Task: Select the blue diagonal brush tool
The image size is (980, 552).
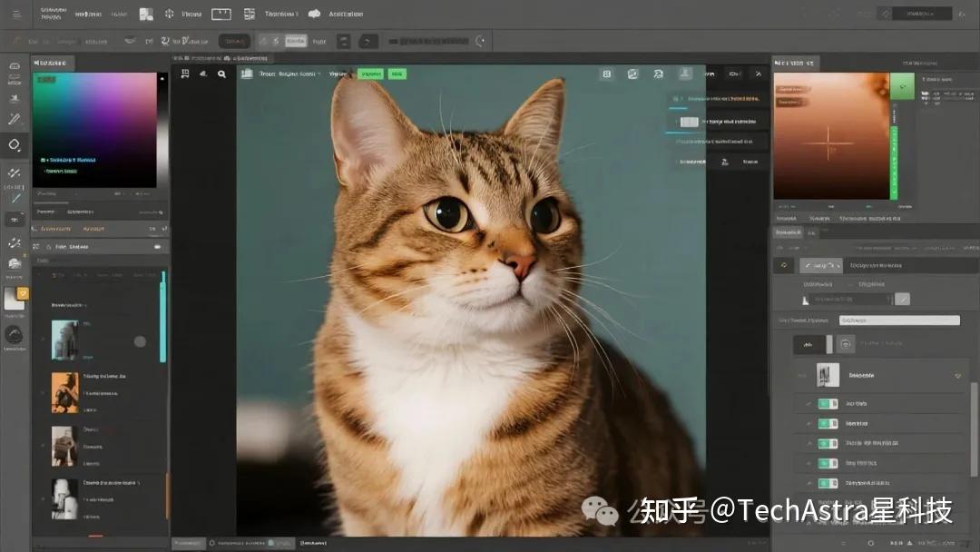Action: click(15, 198)
